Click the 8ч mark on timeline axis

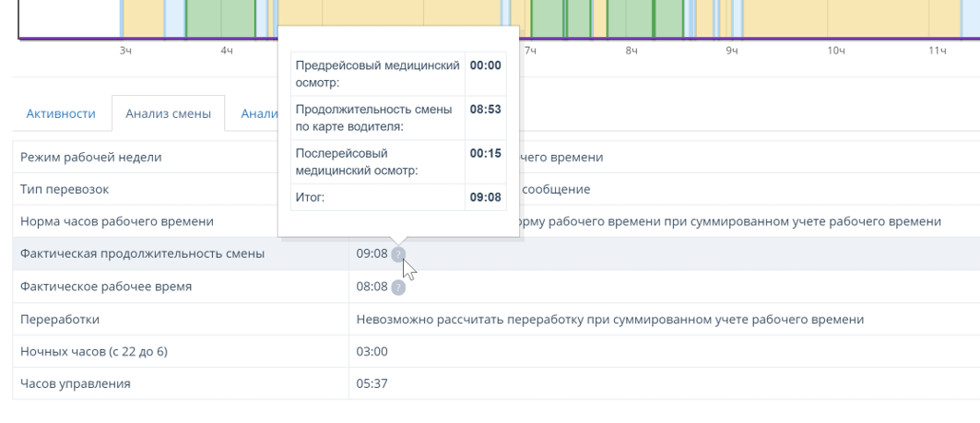click(632, 50)
